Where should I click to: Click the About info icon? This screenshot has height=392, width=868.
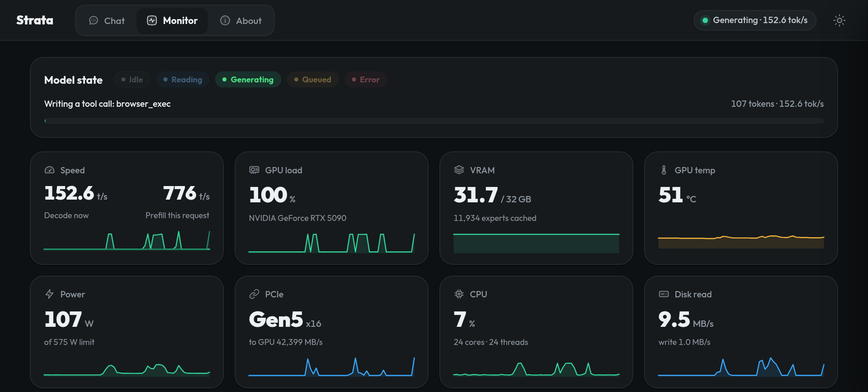pos(225,21)
